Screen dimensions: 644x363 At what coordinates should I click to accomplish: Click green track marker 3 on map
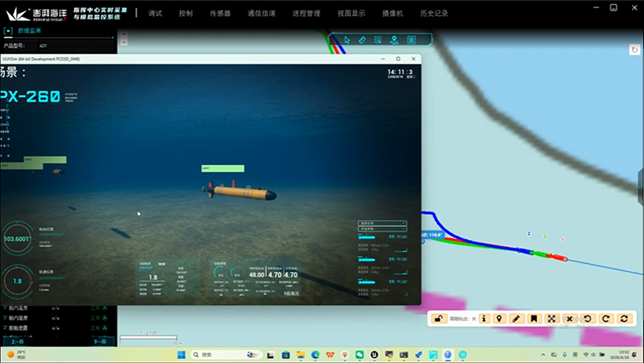[x=545, y=237]
